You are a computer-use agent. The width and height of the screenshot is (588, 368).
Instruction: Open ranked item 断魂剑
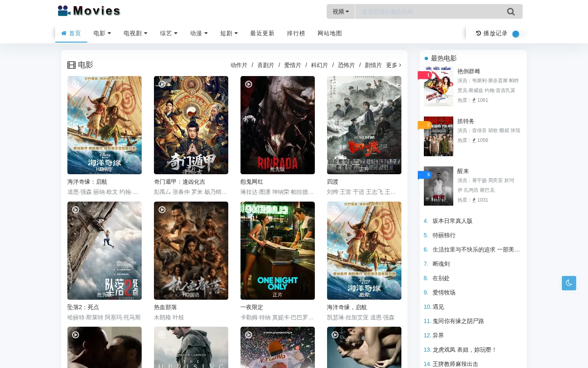pyautogui.click(x=441, y=264)
